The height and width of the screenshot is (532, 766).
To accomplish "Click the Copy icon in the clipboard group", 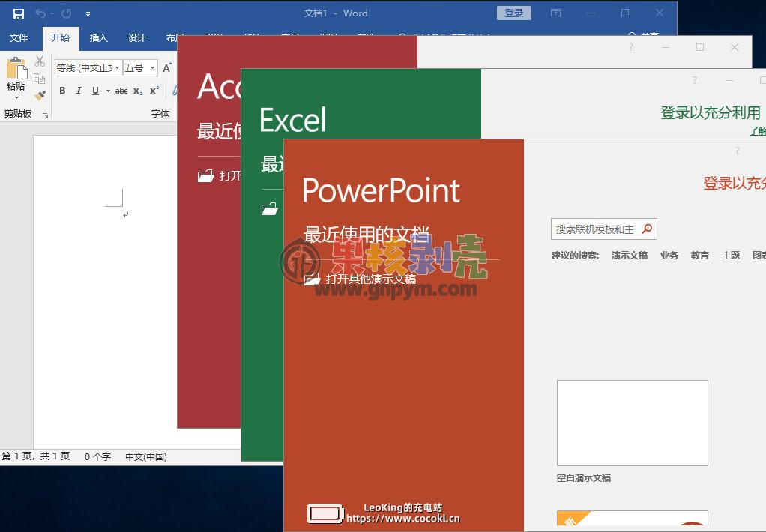I will 40,78.
